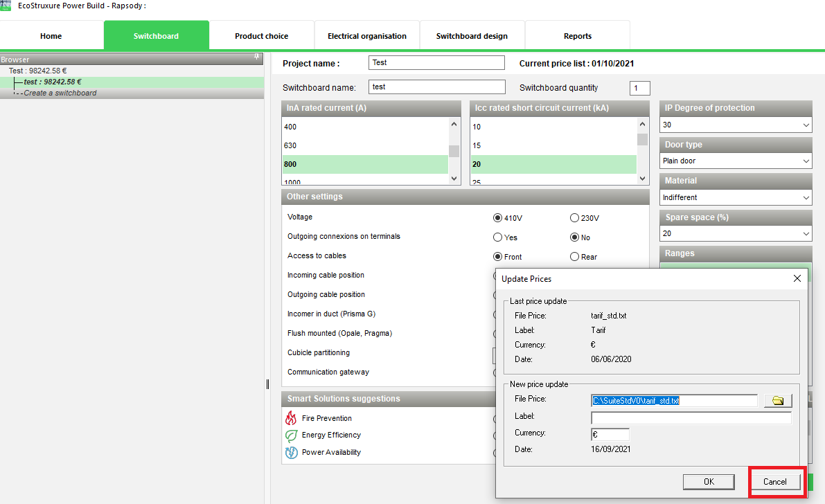Click down arrow of InA rated current scrollbar
The height and width of the screenshot is (504, 825).
click(454, 179)
